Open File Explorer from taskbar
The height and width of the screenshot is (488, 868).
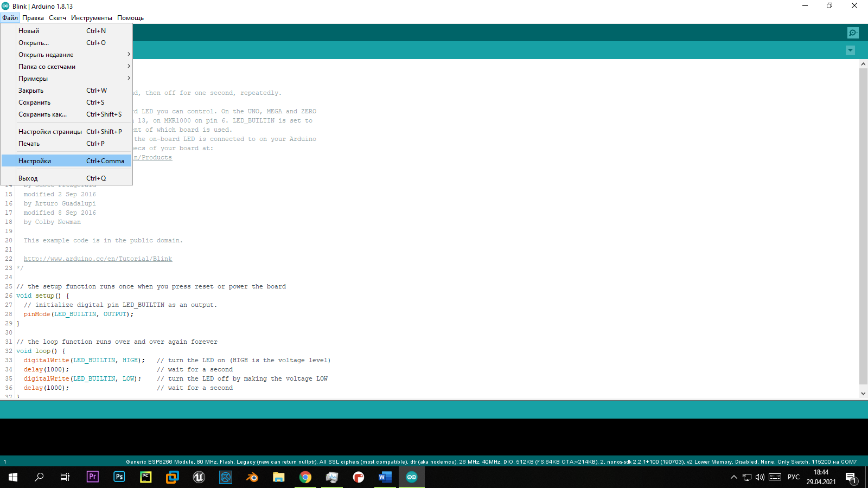click(x=279, y=477)
